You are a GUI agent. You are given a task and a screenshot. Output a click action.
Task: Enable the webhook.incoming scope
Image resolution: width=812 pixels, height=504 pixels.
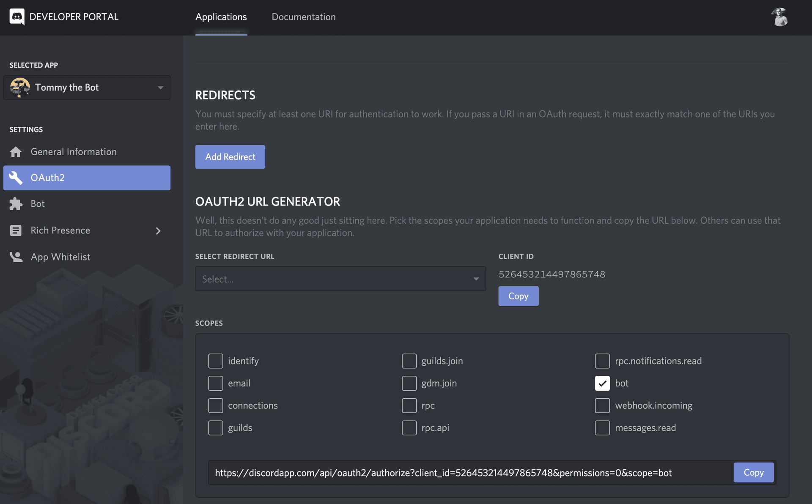point(602,405)
